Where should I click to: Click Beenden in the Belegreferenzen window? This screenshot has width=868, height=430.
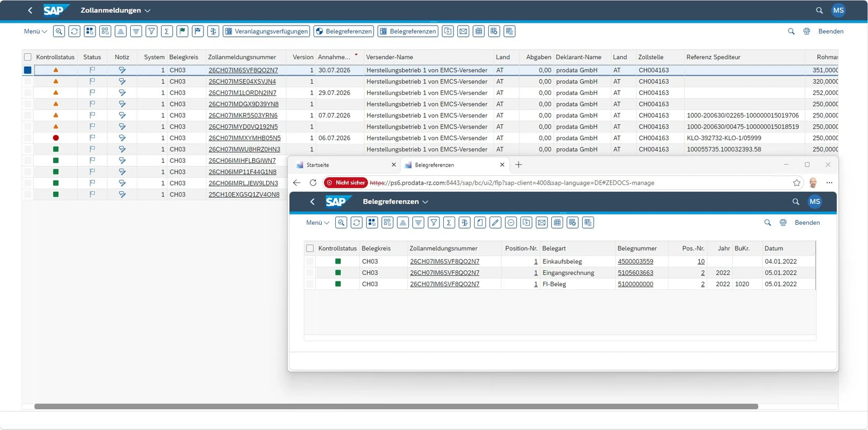[807, 223]
